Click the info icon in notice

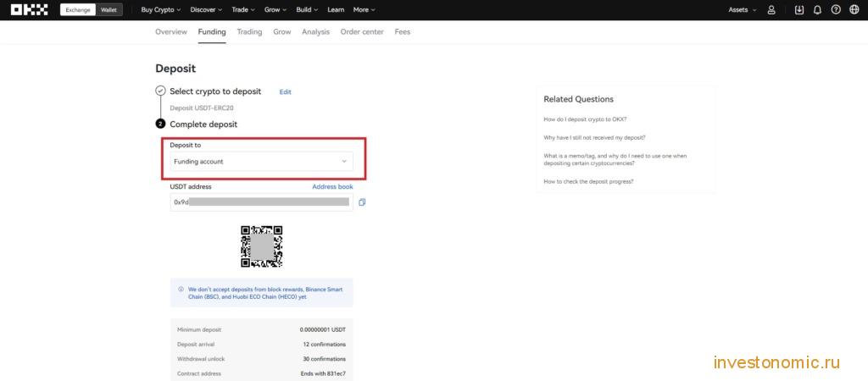tap(181, 290)
